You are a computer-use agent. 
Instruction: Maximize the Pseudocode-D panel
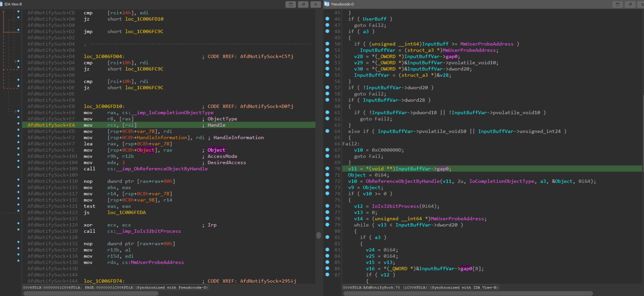coord(617,4)
